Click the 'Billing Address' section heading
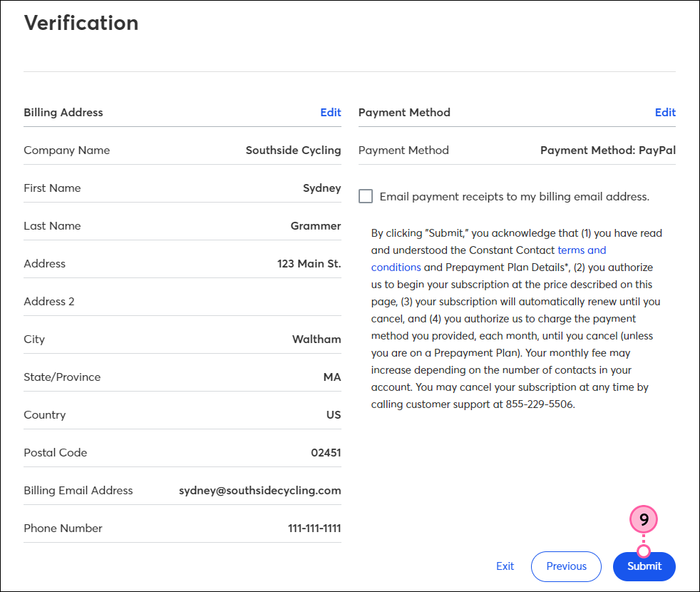This screenshot has height=592, width=700. [63, 112]
